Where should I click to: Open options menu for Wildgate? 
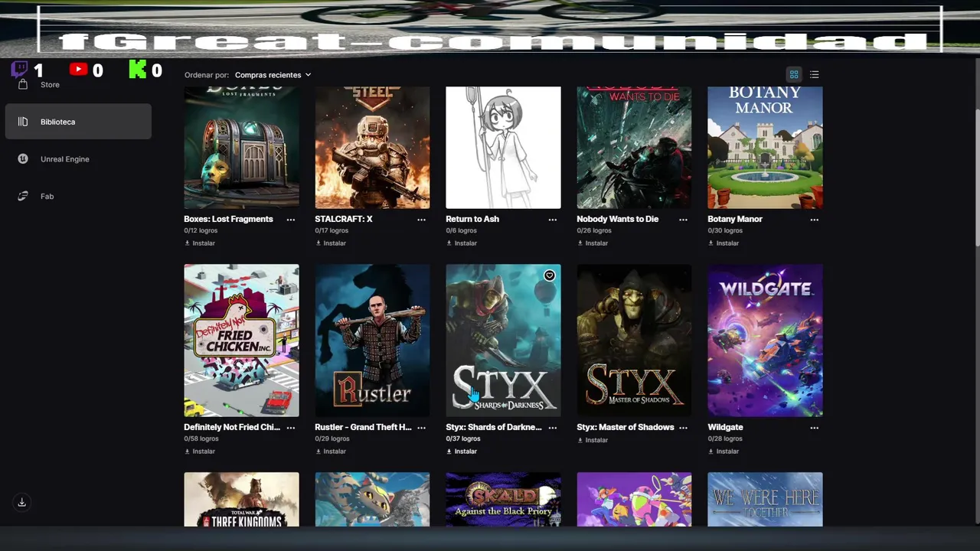pyautogui.click(x=815, y=428)
